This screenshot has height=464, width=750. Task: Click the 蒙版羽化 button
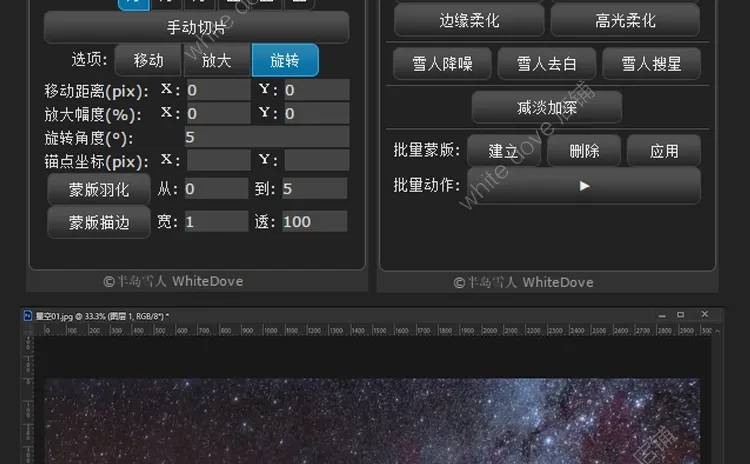[x=99, y=189]
